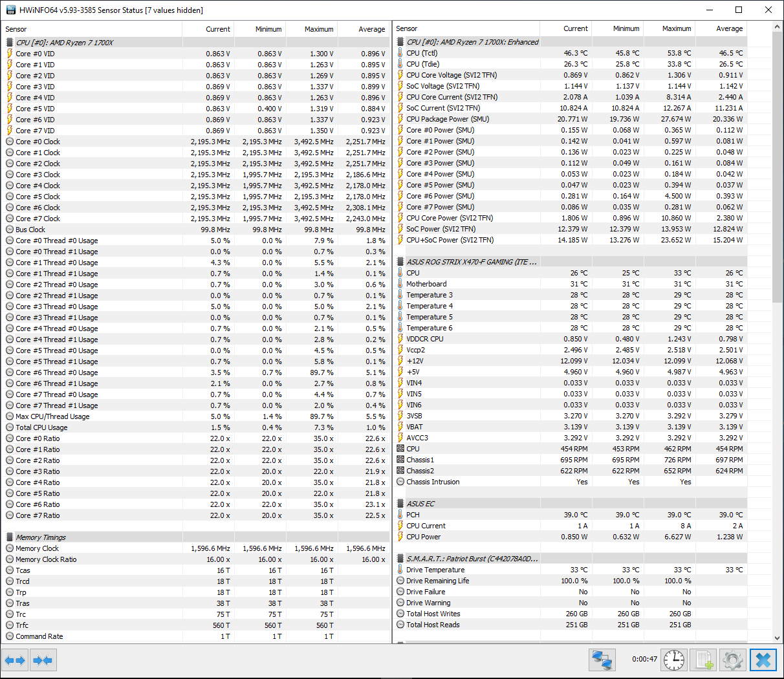Click left pane Maximum column header
This screenshot has width=784, height=679.
coord(312,29)
